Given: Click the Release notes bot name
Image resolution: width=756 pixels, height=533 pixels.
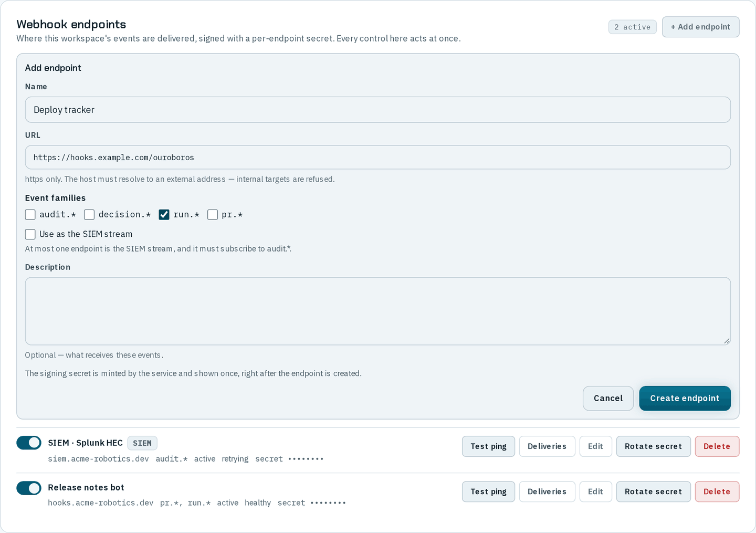Looking at the screenshot, I should 86,488.
